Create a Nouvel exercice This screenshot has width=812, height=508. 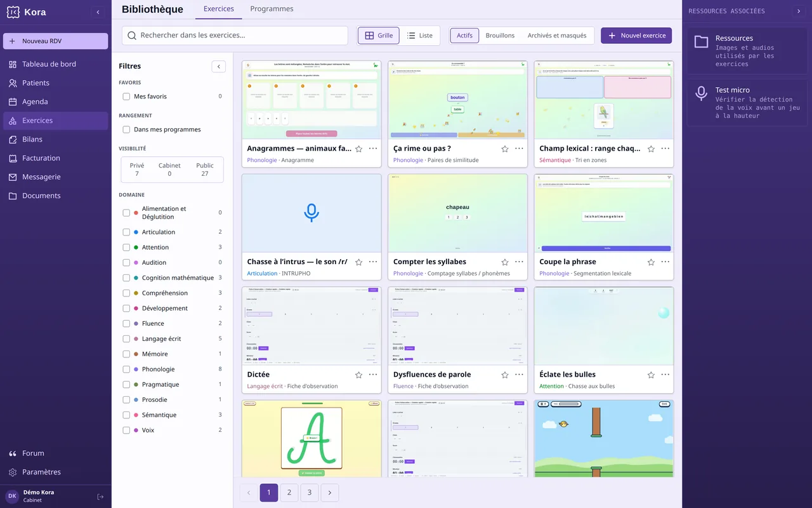636,36
